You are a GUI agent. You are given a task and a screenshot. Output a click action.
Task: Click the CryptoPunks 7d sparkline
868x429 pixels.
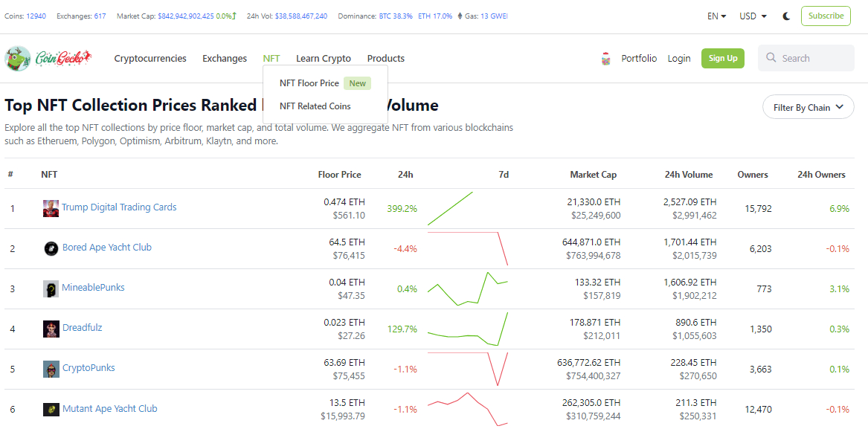[468, 370]
